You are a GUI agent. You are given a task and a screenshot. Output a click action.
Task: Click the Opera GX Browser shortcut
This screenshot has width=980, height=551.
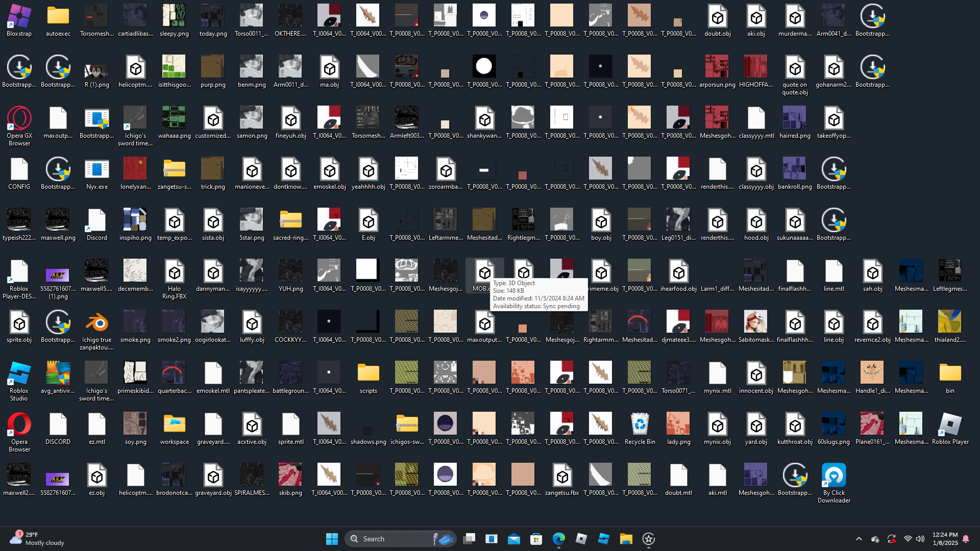[19, 119]
